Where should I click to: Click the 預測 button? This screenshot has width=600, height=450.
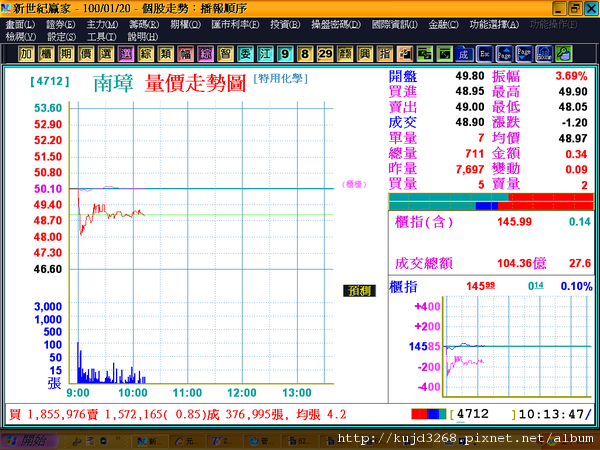359,291
